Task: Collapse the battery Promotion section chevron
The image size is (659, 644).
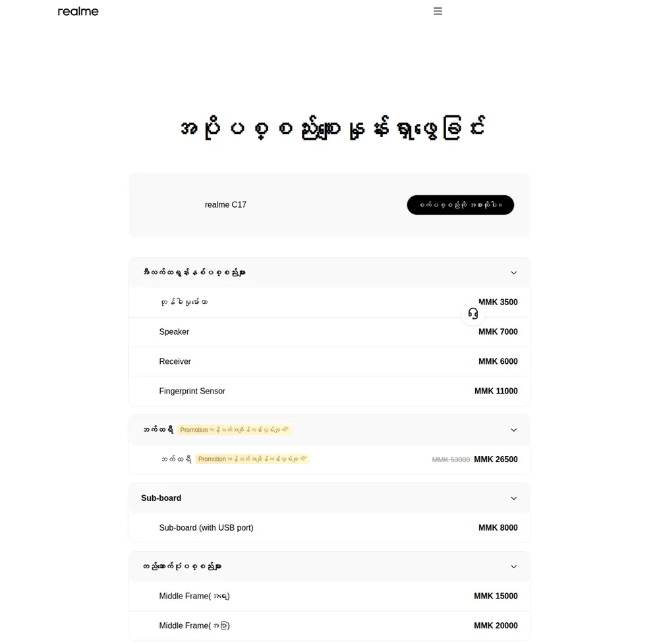Action: click(513, 430)
